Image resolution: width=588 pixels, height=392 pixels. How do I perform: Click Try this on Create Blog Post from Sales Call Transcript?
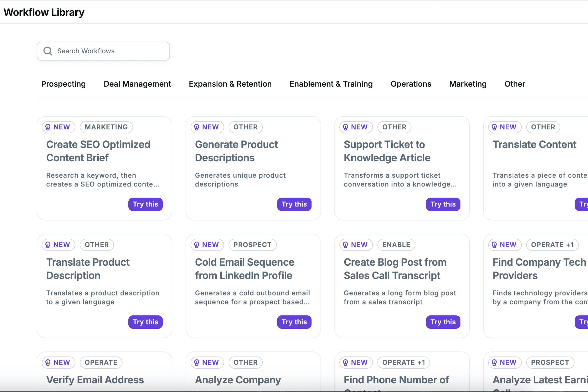click(443, 322)
